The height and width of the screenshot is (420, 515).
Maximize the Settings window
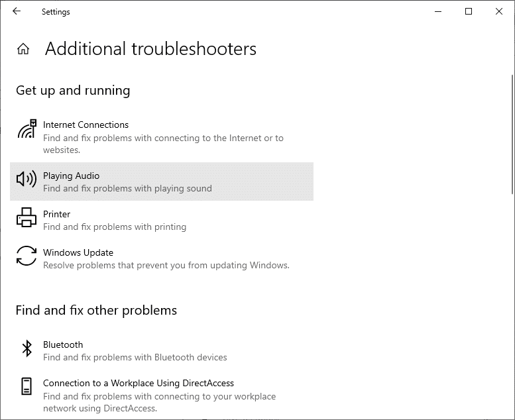[x=469, y=11]
